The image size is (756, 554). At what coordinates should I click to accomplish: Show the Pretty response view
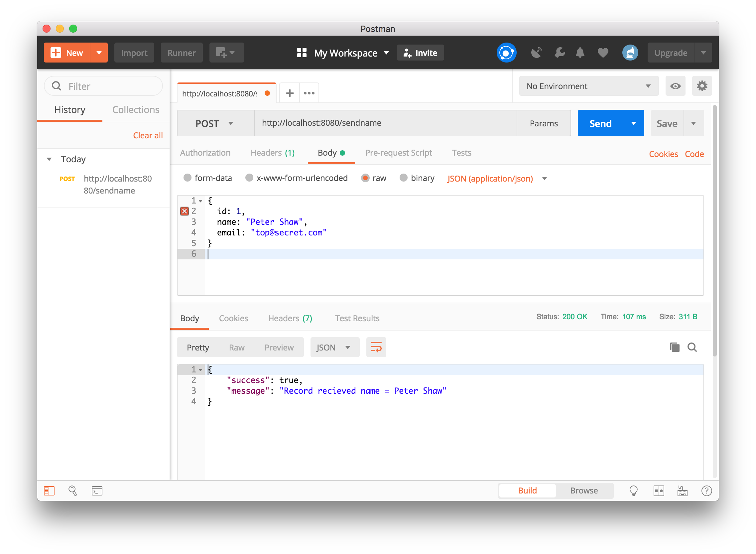click(198, 347)
